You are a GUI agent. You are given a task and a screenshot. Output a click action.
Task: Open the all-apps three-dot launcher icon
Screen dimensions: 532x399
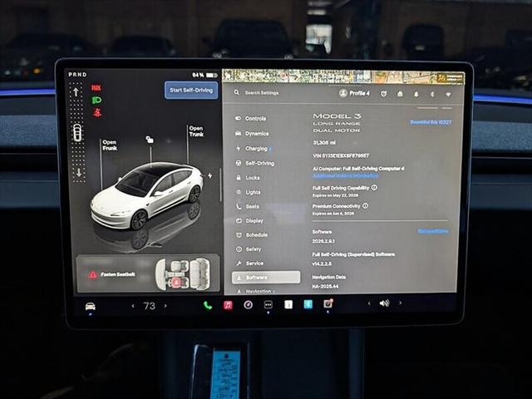[268, 305]
